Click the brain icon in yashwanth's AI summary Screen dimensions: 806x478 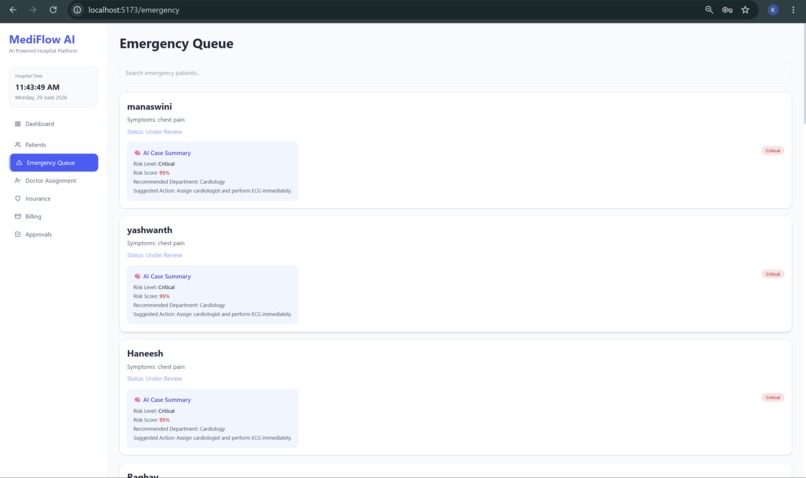coord(137,276)
